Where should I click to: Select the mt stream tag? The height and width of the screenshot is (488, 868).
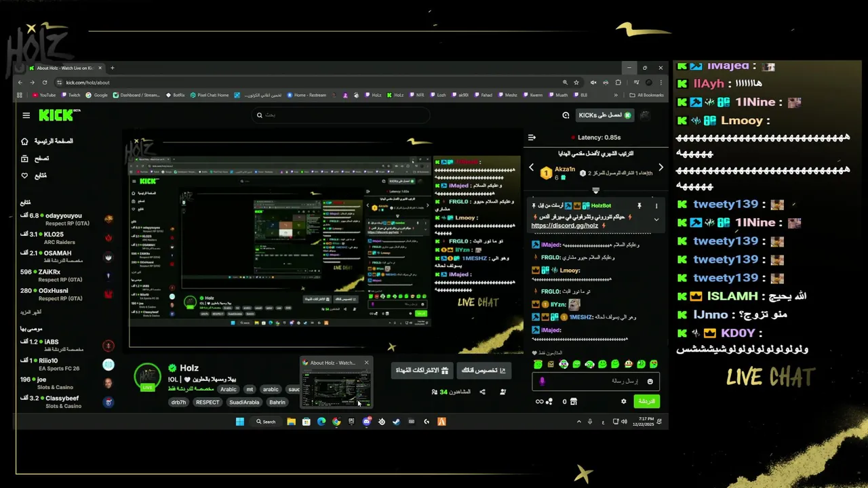tap(250, 390)
